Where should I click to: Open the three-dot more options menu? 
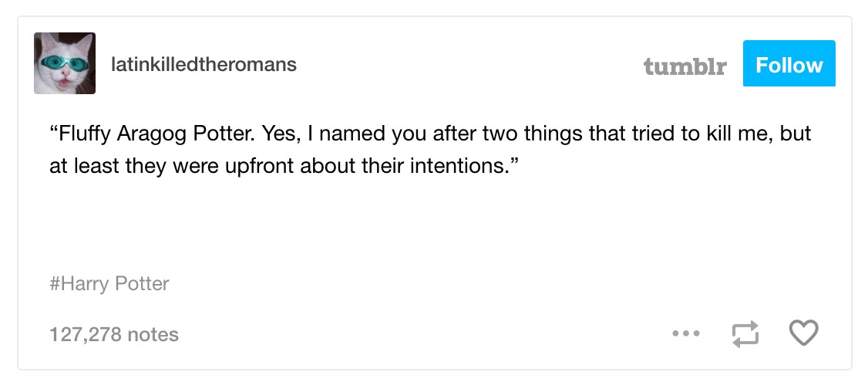(x=686, y=333)
